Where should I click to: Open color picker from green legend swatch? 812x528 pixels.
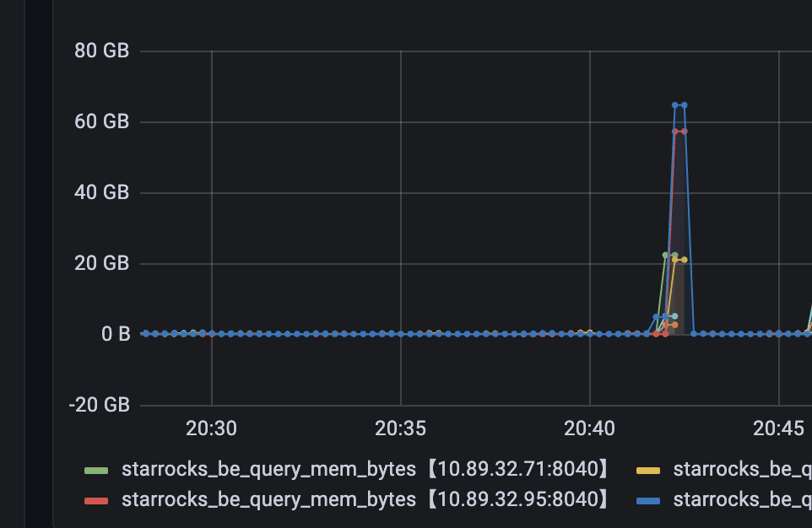96,470
